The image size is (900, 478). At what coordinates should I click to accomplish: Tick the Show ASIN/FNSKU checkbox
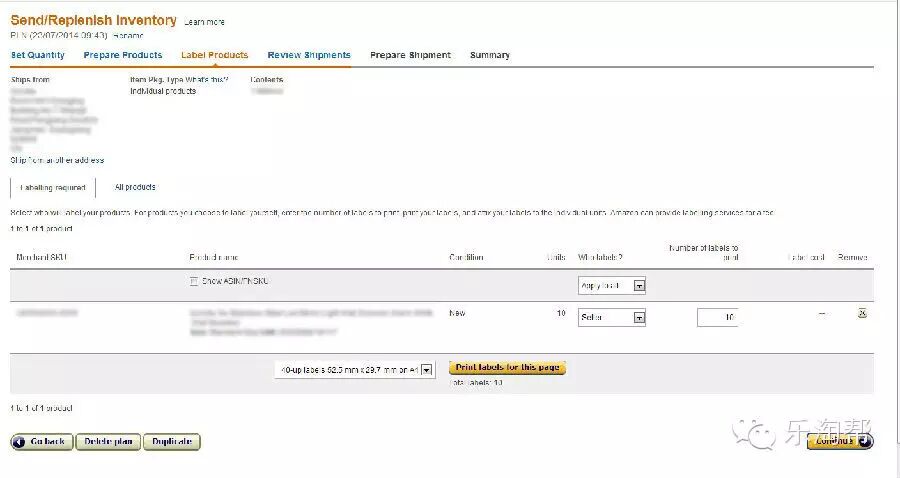pos(194,281)
